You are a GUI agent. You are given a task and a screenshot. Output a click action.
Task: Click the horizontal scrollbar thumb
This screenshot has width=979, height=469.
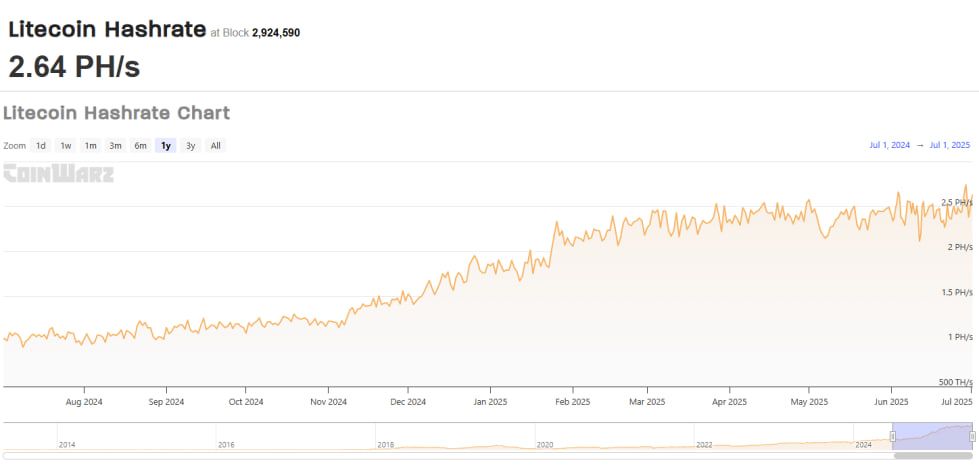point(933,456)
